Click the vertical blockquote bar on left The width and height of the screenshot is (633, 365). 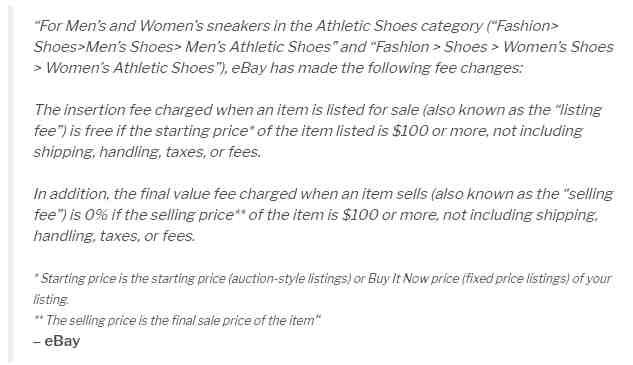(10, 185)
